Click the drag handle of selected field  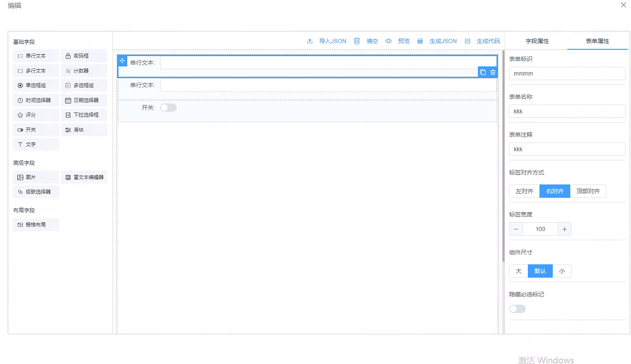122,61
